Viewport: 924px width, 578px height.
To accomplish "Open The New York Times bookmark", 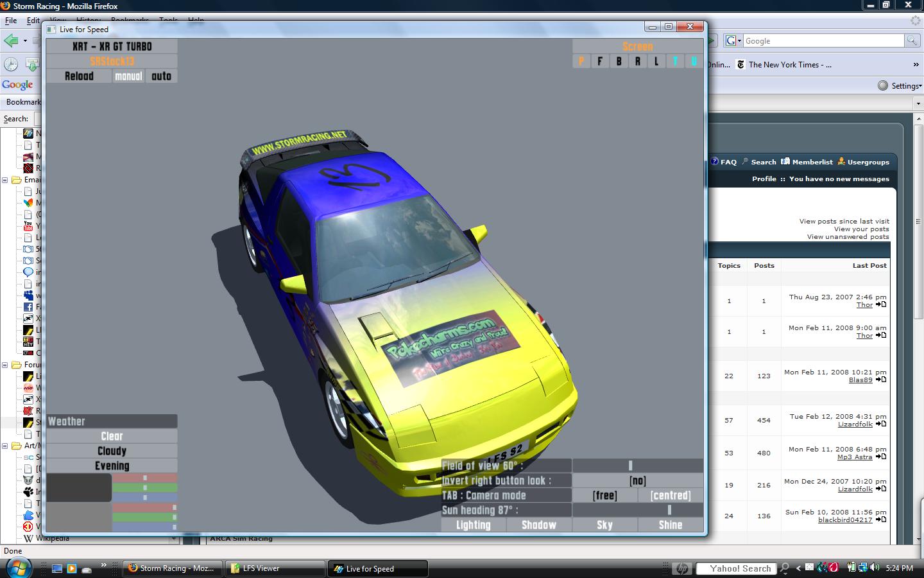I will pos(783,64).
